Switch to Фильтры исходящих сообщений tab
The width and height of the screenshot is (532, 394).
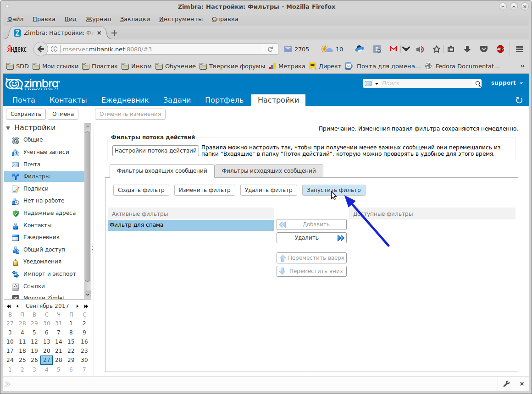(x=269, y=171)
